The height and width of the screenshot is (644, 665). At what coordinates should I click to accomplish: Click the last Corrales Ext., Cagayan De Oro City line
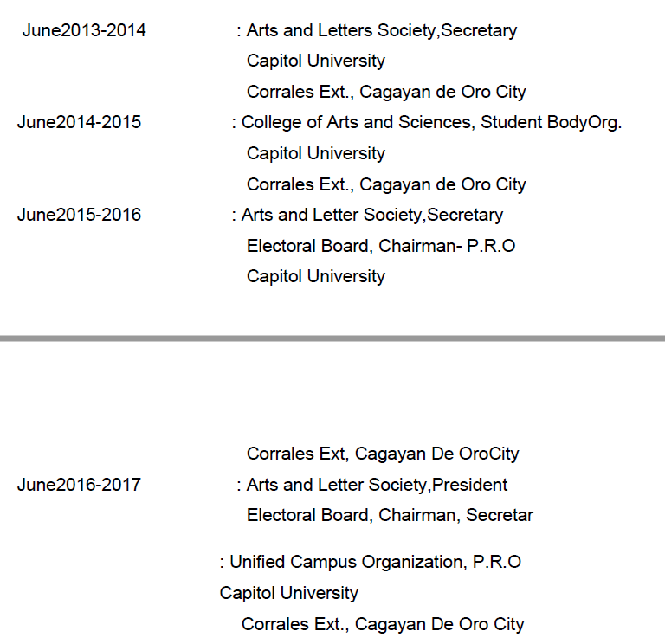click(383, 624)
